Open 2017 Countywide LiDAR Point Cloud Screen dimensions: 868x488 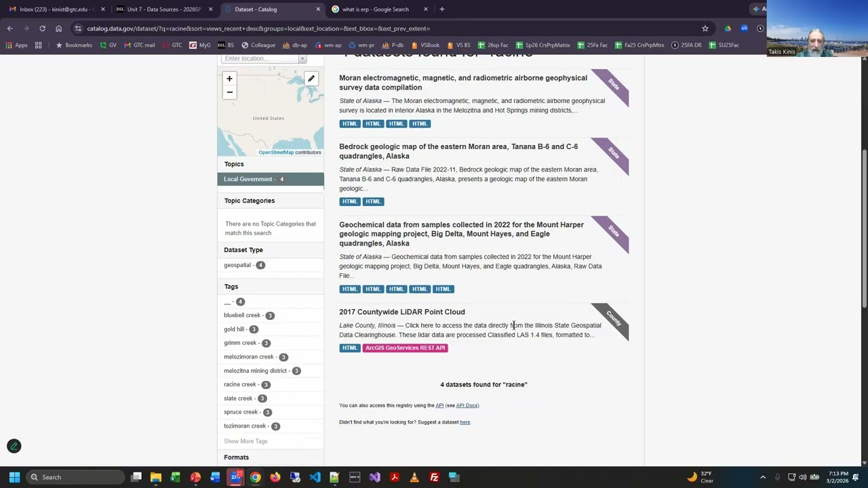[402, 312]
